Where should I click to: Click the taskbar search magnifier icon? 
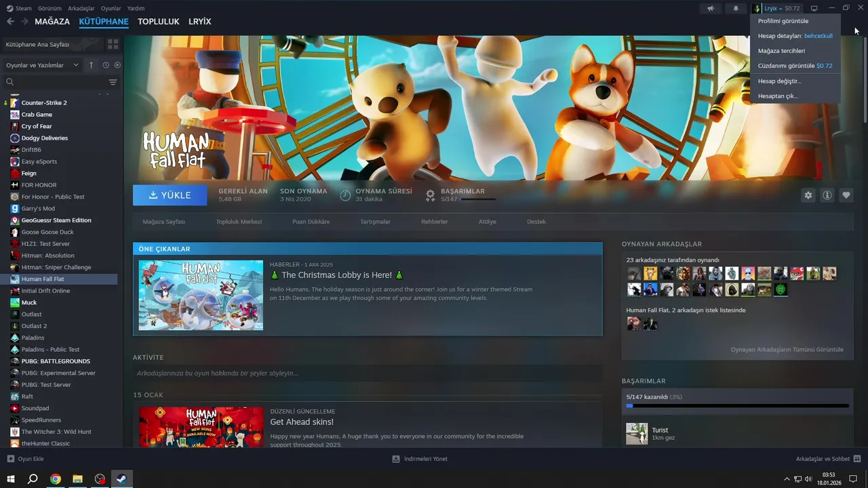[33, 479]
